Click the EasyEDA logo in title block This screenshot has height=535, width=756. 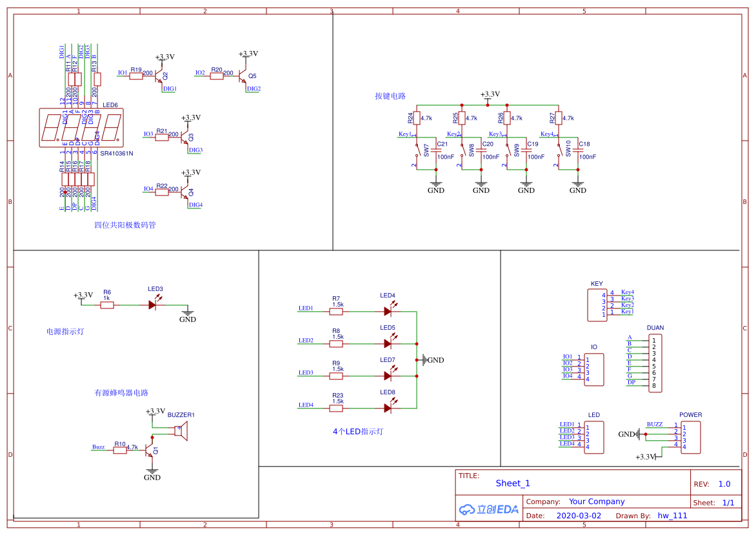pyautogui.click(x=488, y=509)
